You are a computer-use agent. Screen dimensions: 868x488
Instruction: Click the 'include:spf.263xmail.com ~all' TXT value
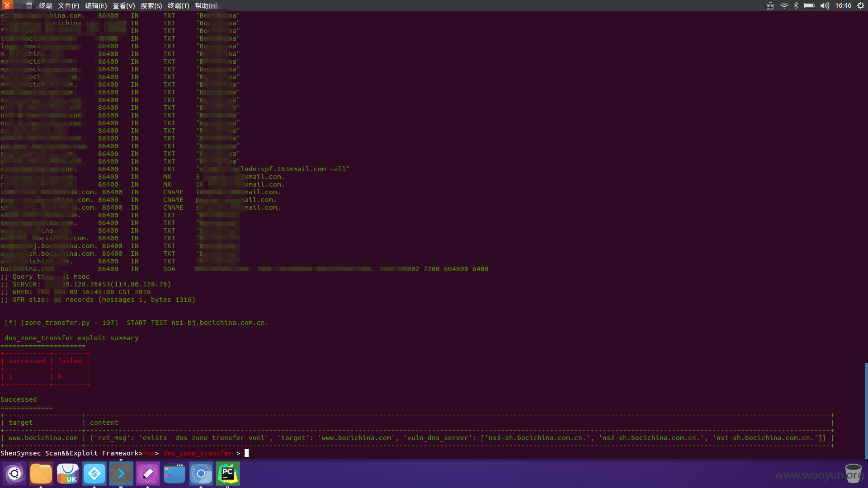pos(289,169)
